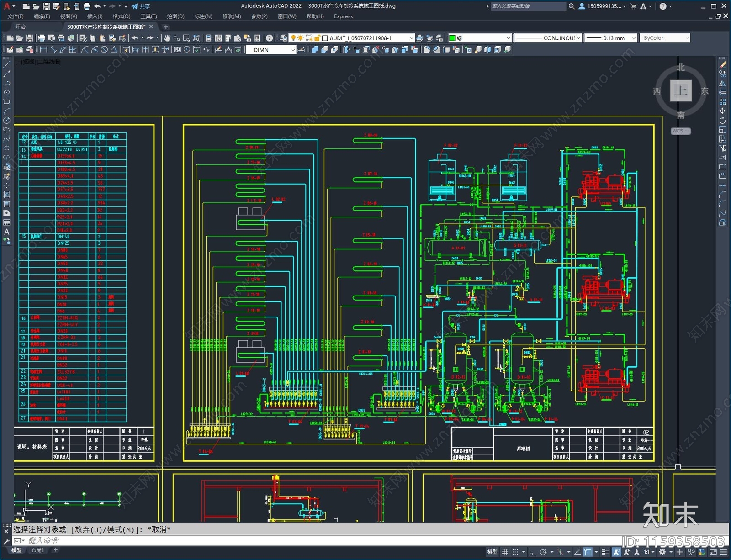This screenshot has height=560, width=731.
Task: Open the QuickCalc calculator icon
Action: [x=257, y=38]
